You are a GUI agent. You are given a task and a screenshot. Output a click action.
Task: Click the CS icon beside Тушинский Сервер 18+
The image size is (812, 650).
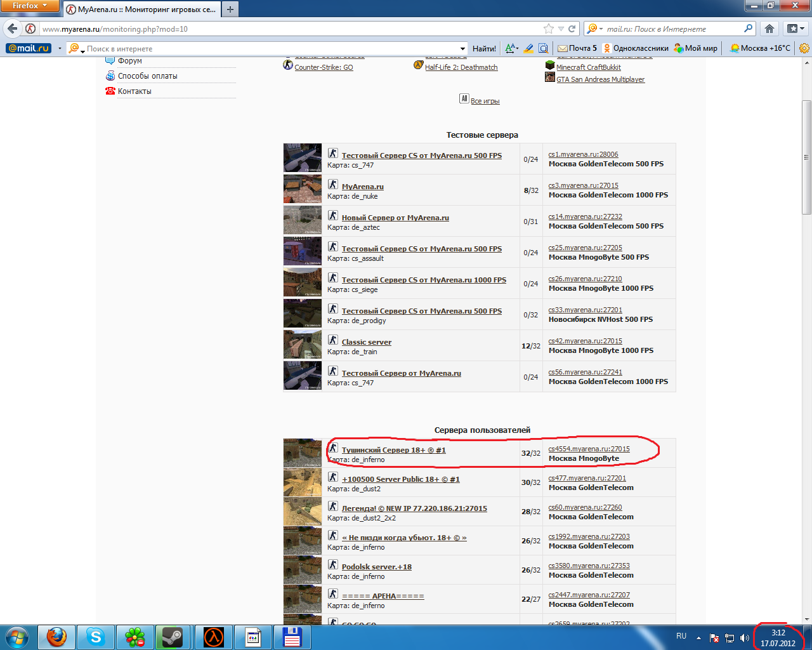333,448
